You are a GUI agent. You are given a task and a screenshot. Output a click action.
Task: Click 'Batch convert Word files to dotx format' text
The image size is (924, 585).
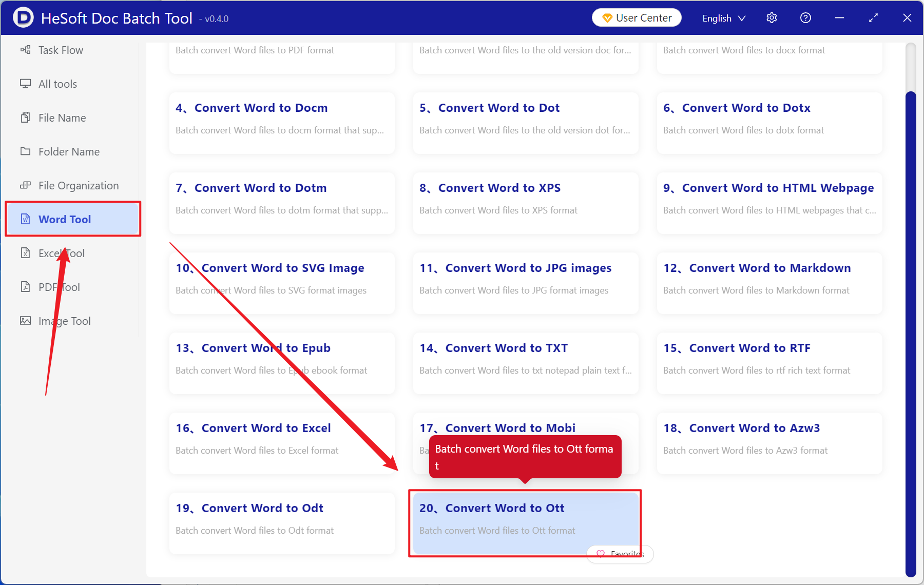click(743, 130)
